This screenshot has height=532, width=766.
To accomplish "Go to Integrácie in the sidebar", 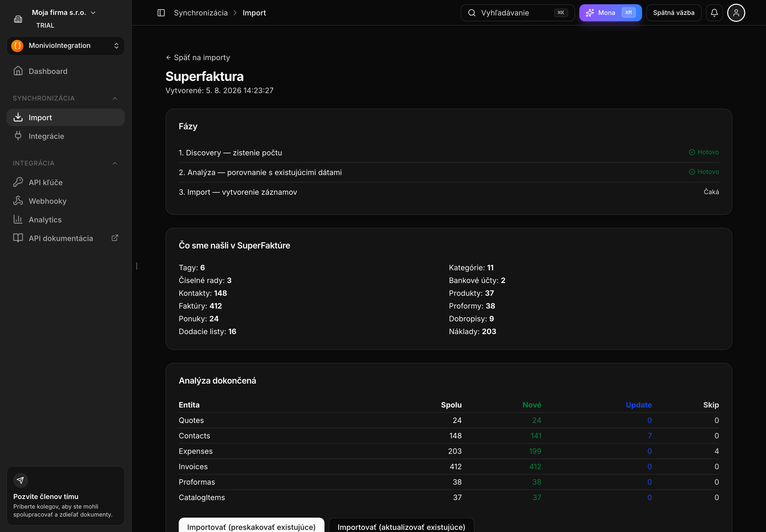I will [x=66, y=136].
